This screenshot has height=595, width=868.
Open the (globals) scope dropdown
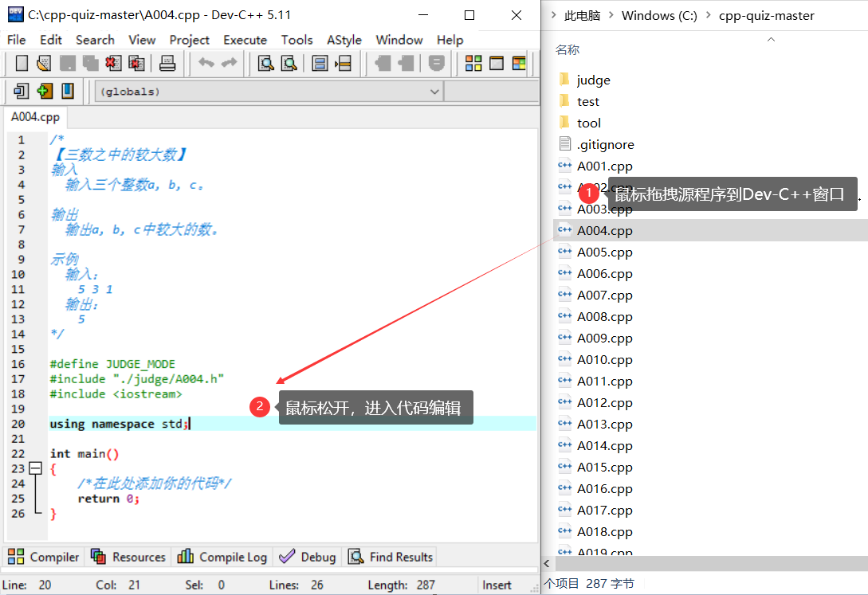[269, 92]
